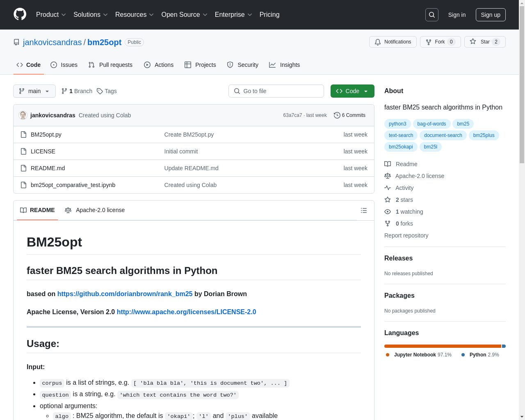The width and height of the screenshot is (525, 420).
Task: Switch to the Insights tab
Action: 285,65
